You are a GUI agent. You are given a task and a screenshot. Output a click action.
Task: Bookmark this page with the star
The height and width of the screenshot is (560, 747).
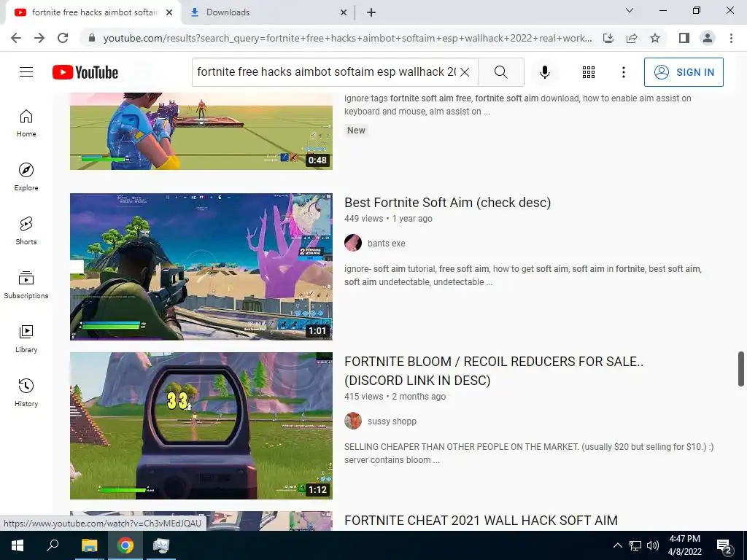[x=655, y=38]
